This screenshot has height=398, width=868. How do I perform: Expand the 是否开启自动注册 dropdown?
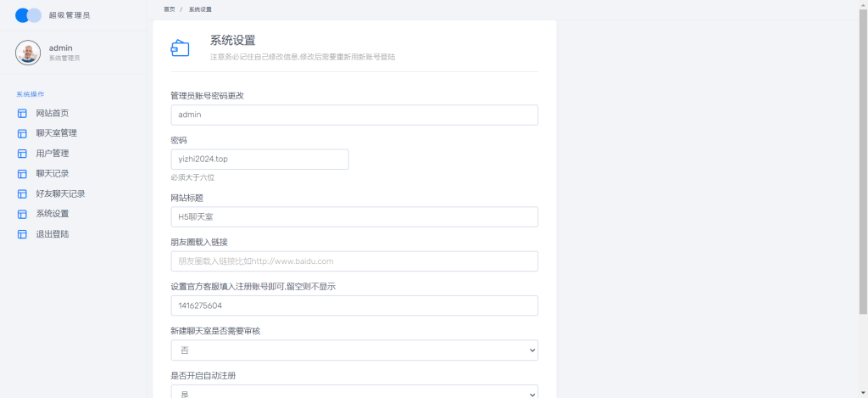pos(353,392)
